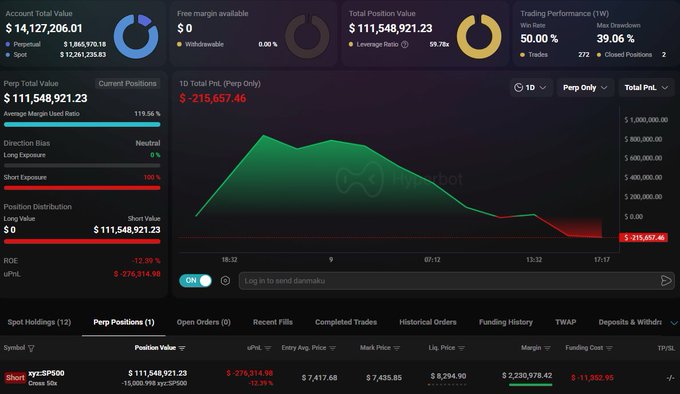Sort by Entry Avg. Price icon

[x=332, y=348]
